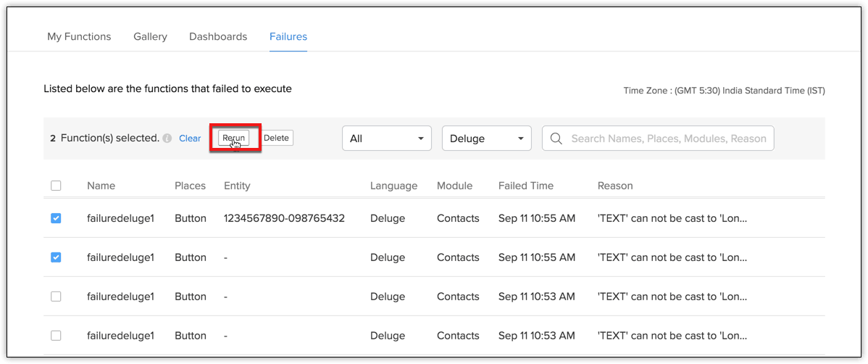The image size is (868, 364).
Task: Open the My Functions tab
Action: (x=79, y=36)
